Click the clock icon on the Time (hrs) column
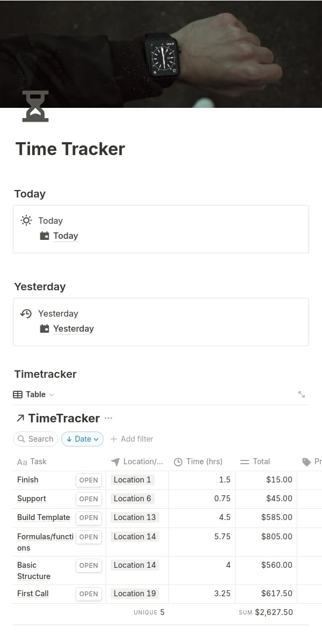 point(178,462)
